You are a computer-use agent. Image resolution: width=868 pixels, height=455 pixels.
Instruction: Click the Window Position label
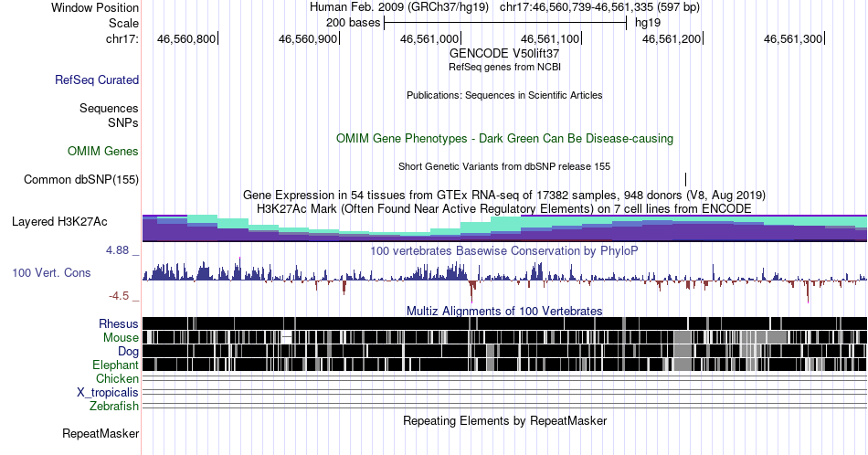(95, 7)
